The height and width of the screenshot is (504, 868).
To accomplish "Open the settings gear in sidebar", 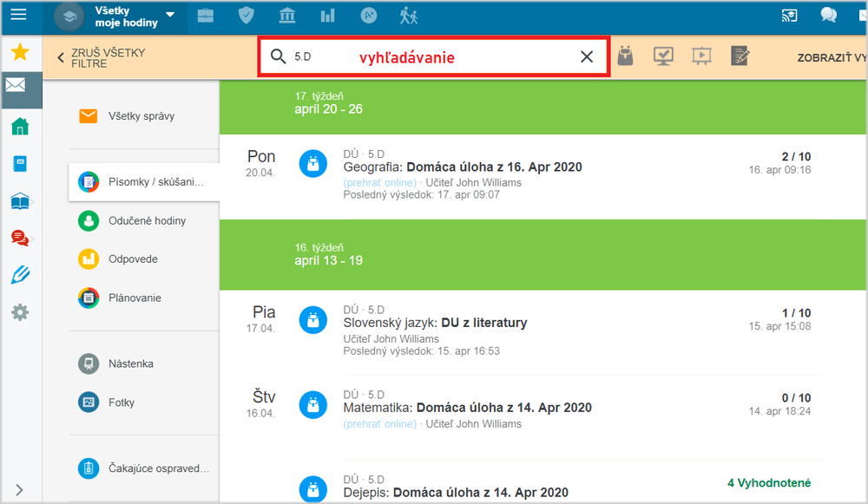I will [x=20, y=312].
